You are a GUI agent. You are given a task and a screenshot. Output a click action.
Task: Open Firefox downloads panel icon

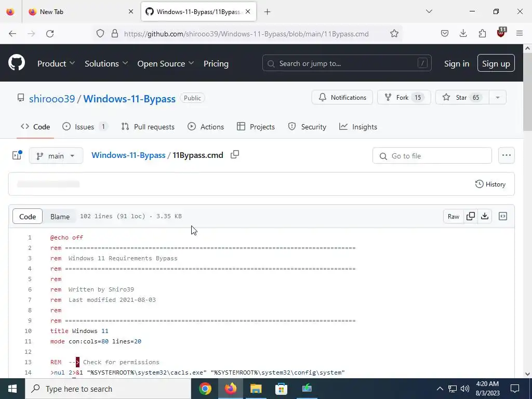(463, 34)
